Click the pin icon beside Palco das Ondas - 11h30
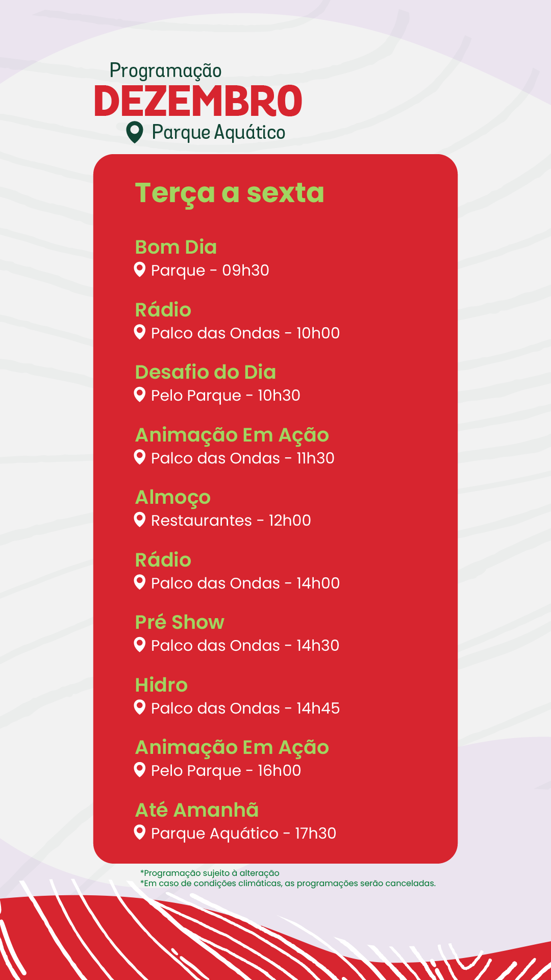Viewport: 551px width, 980px height. [139, 457]
